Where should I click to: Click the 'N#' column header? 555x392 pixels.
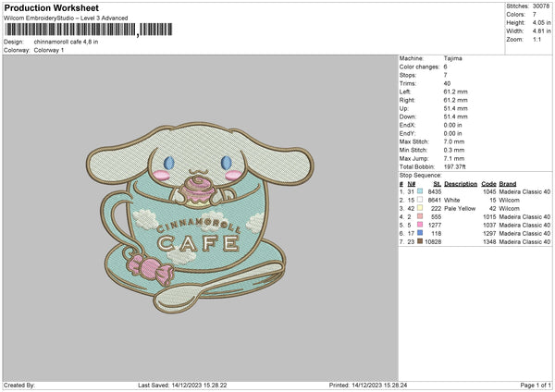pyautogui.click(x=412, y=184)
